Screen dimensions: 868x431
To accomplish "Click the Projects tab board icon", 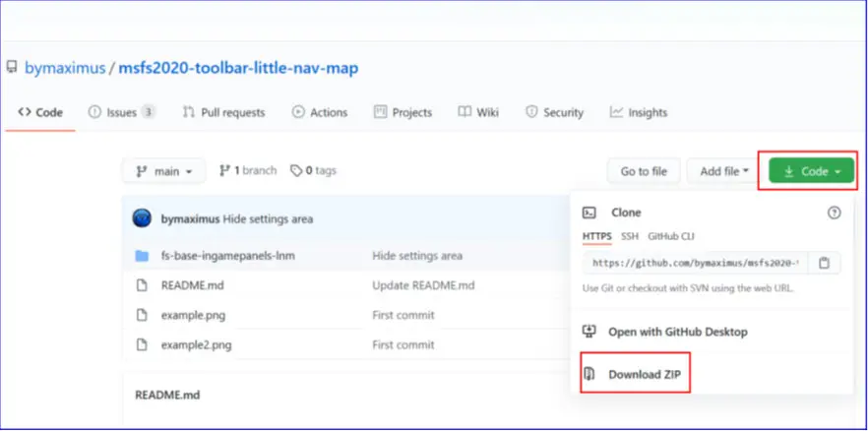I will coord(380,112).
